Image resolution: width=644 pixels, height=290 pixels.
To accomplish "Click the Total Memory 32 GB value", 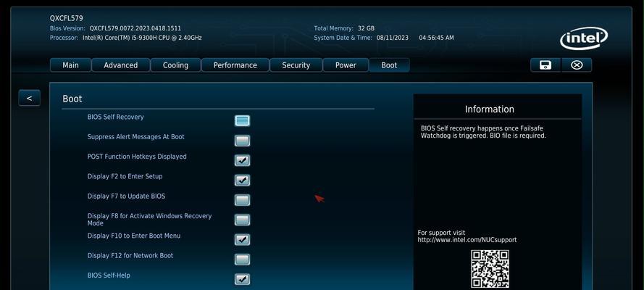I will click(366, 28).
